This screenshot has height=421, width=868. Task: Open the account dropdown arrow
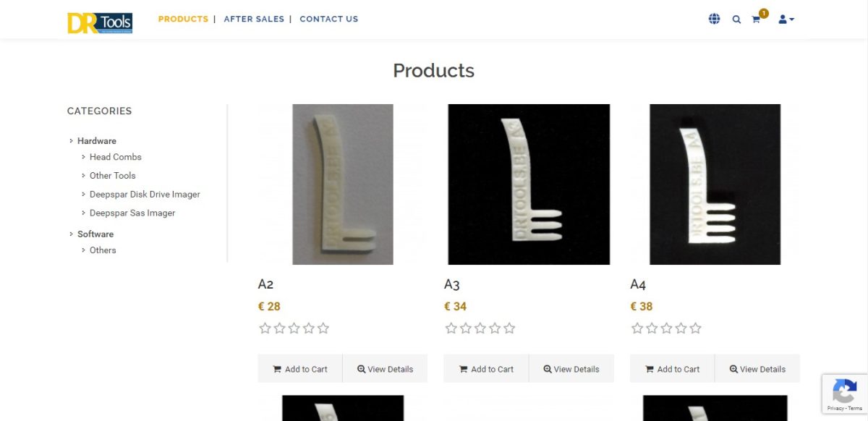[791, 20]
